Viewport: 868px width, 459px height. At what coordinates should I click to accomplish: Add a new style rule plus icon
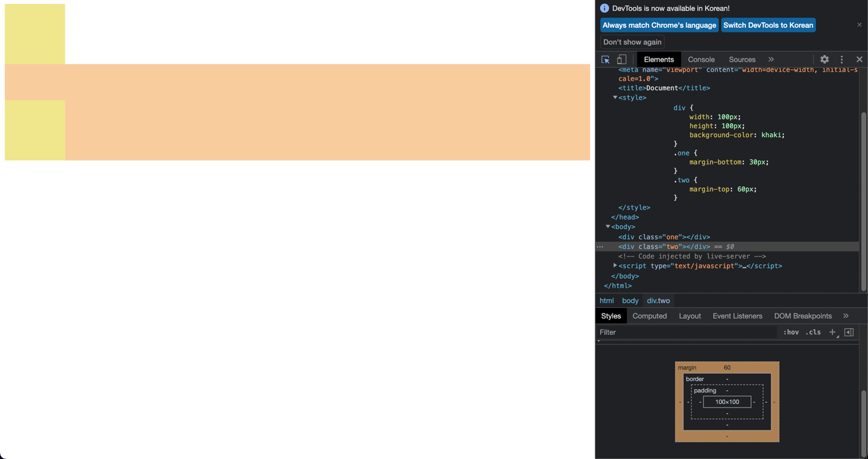click(832, 332)
